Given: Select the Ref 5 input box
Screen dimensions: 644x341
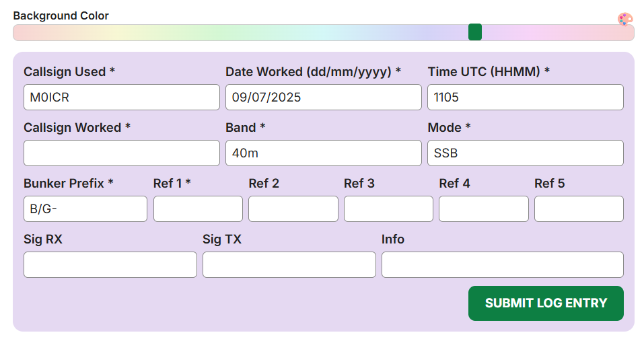Looking at the screenshot, I should (579, 209).
